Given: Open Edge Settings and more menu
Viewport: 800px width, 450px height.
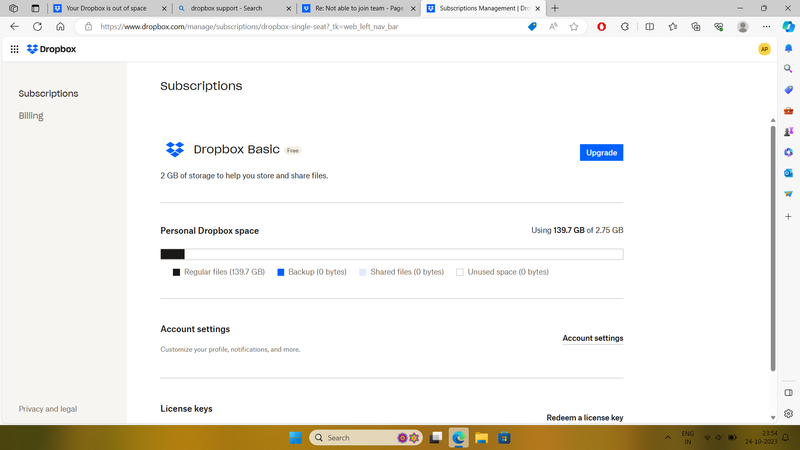Looking at the screenshot, I should pyautogui.click(x=765, y=27).
